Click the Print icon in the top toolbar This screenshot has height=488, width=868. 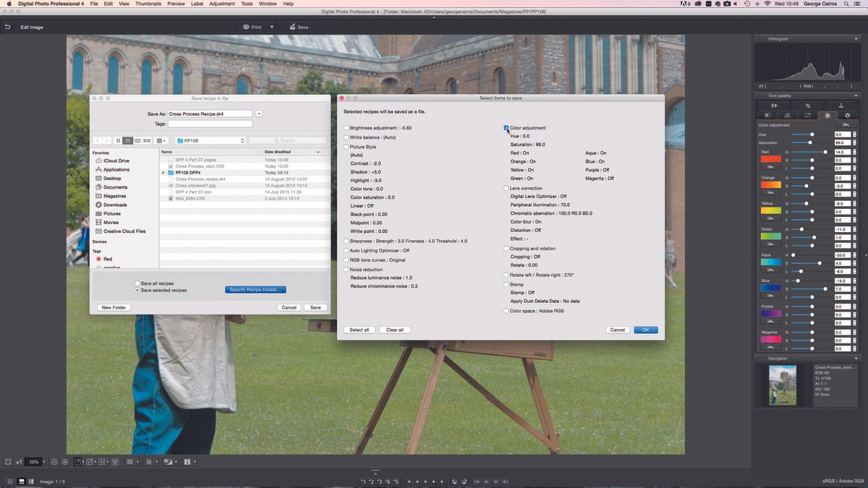pyautogui.click(x=247, y=27)
